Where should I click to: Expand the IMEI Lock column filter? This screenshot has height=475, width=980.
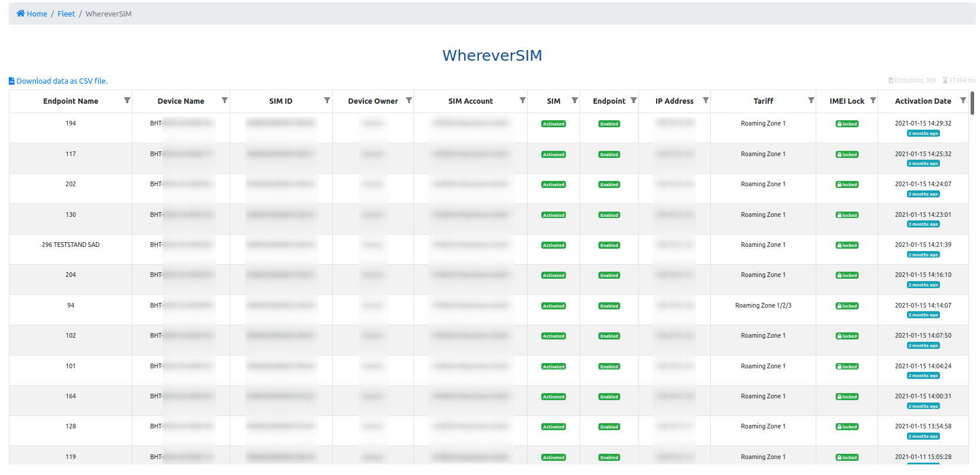pyautogui.click(x=873, y=101)
